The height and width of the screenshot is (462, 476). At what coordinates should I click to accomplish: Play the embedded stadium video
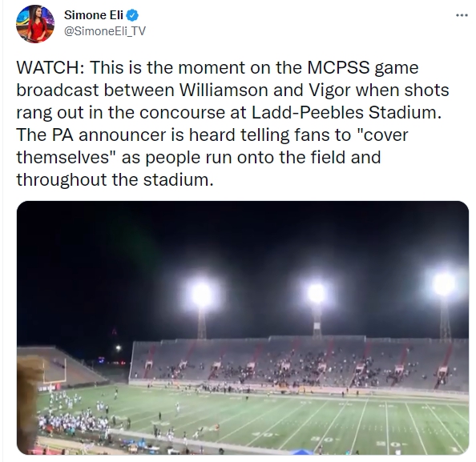point(243,327)
